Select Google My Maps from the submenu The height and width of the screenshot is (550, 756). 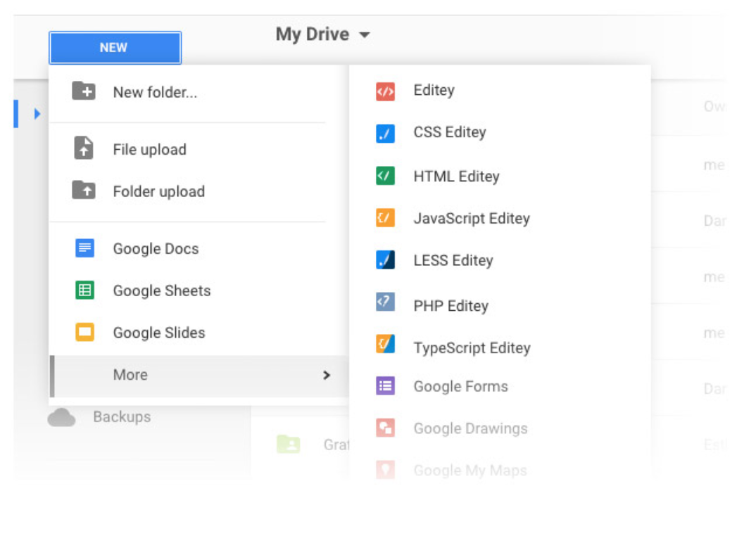click(x=470, y=470)
